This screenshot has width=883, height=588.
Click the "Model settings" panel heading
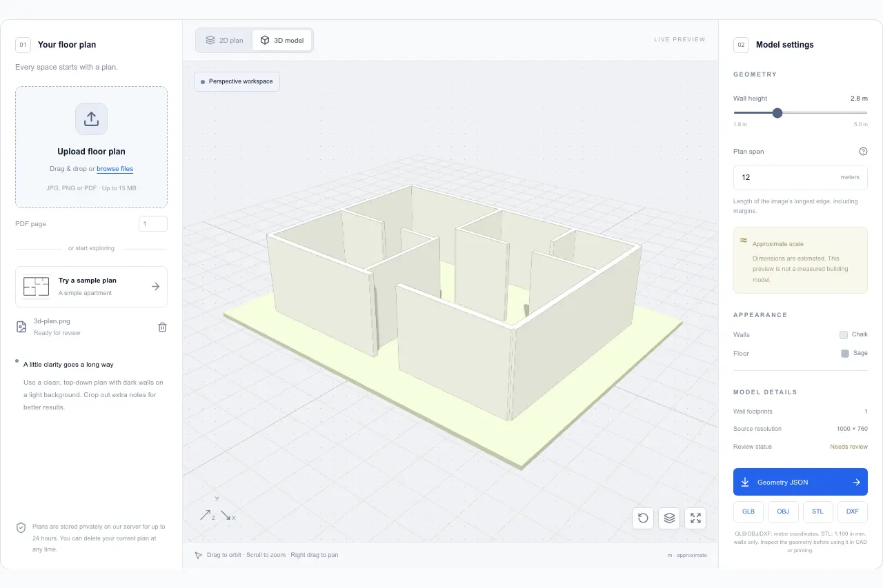point(785,45)
